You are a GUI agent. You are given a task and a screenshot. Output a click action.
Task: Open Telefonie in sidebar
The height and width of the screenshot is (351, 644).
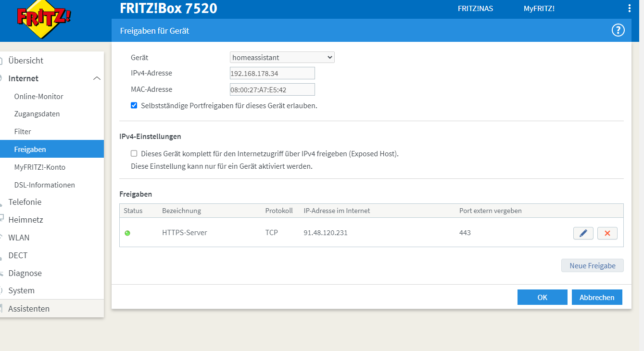25,202
